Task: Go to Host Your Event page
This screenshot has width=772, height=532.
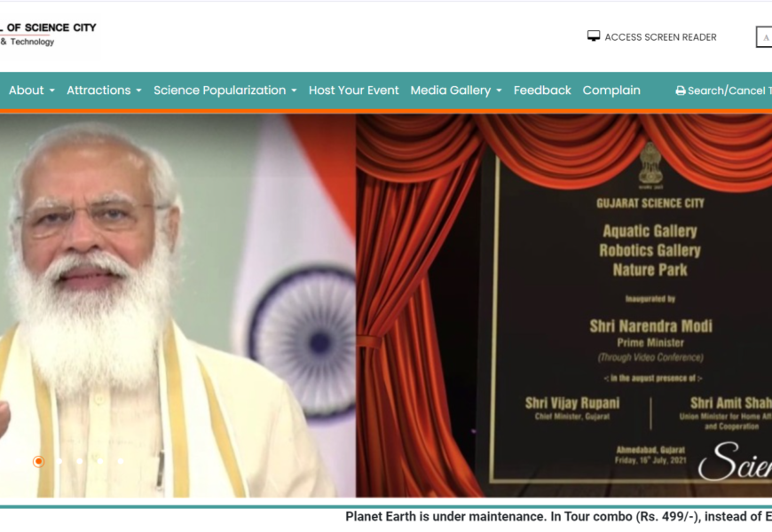Action: [x=353, y=90]
